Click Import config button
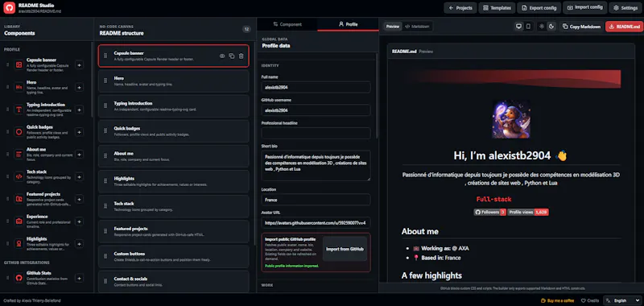Viewport: 644px width, 306px height. [585, 7]
